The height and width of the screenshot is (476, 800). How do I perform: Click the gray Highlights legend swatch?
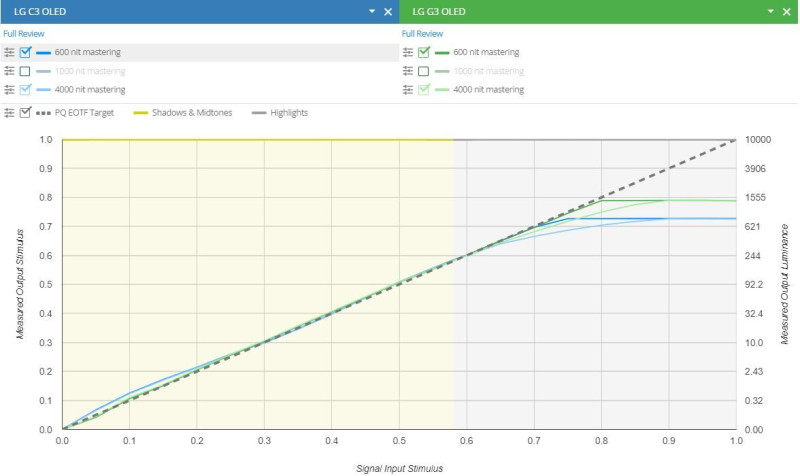(x=259, y=113)
